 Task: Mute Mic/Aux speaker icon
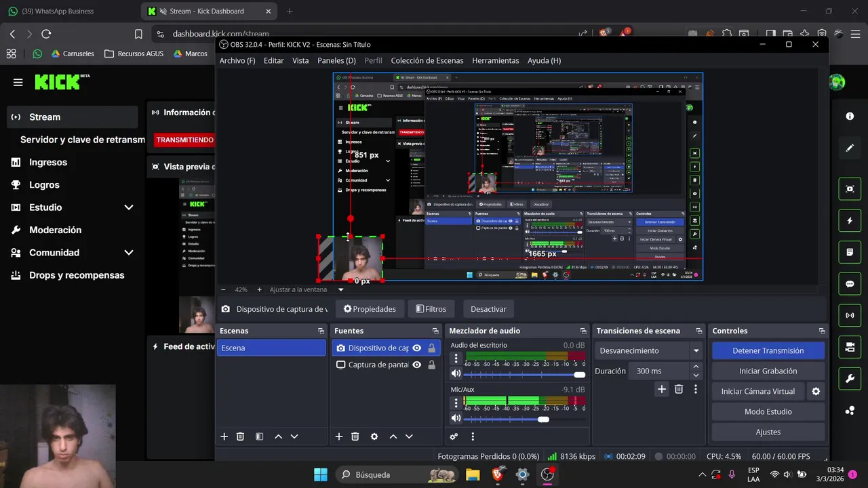click(x=456, y=418)
